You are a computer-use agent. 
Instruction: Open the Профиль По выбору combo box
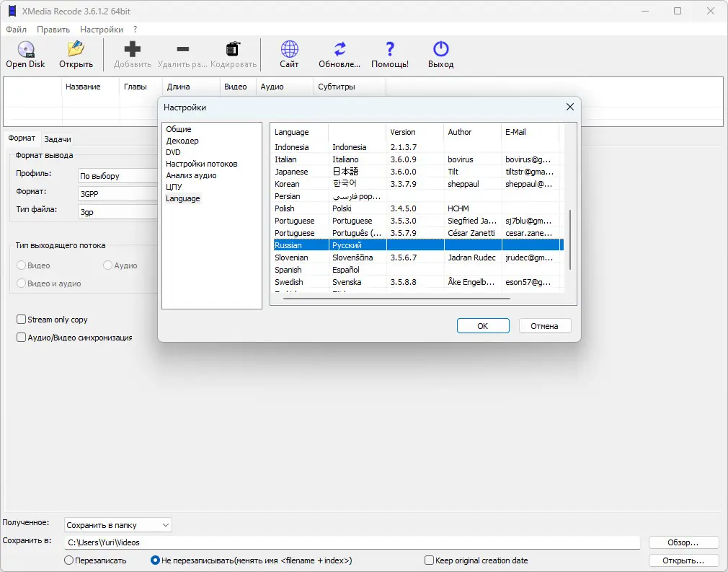(118, 176)
